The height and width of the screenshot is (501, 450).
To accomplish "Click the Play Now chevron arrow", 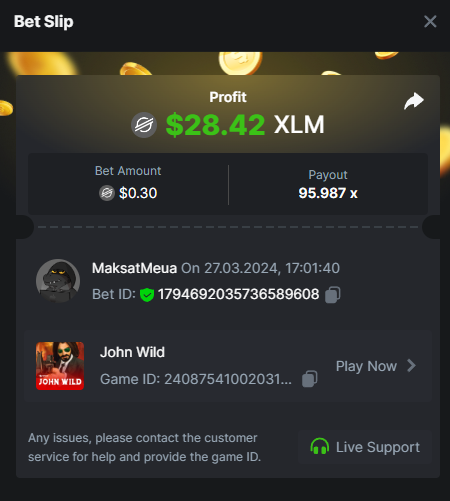I will [412, 366].
